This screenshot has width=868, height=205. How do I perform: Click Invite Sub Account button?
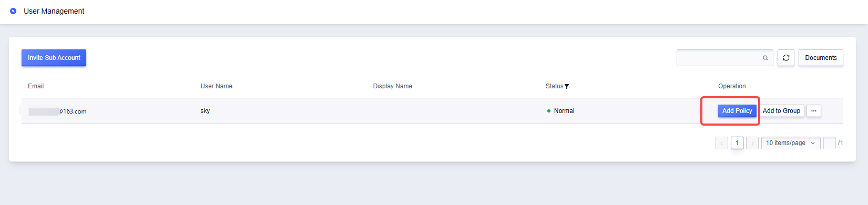(x=54, y=58)
